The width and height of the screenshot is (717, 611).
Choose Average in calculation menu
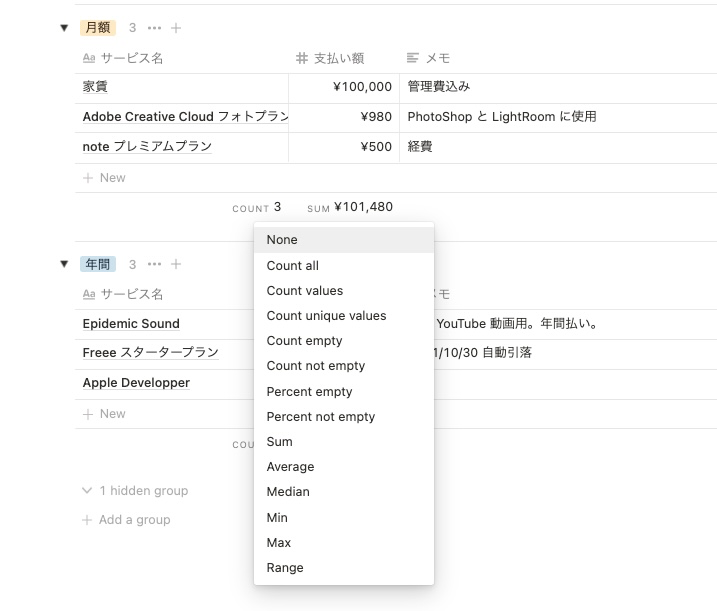[x=344, y=467]
